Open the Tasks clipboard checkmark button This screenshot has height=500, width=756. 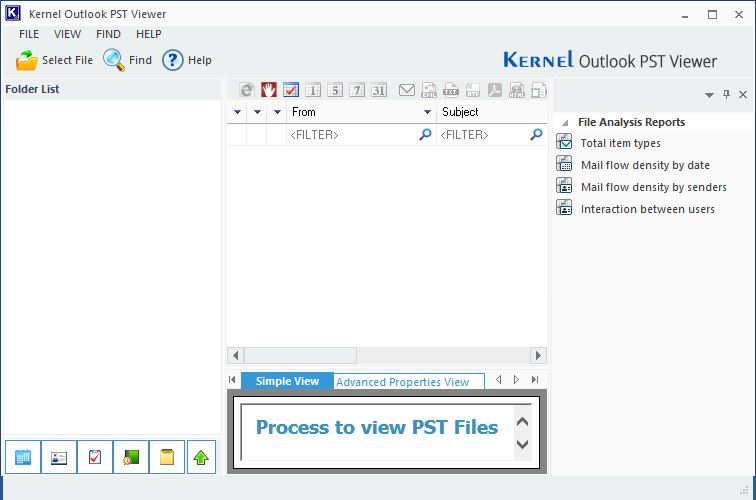[x=95, y=457]
